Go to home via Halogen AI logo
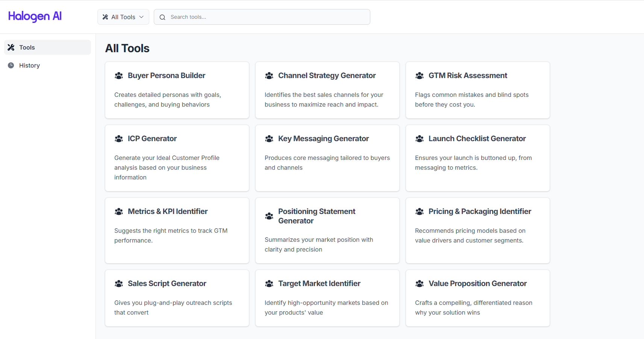Screen dimensions: 644x339 coord(35,16)
